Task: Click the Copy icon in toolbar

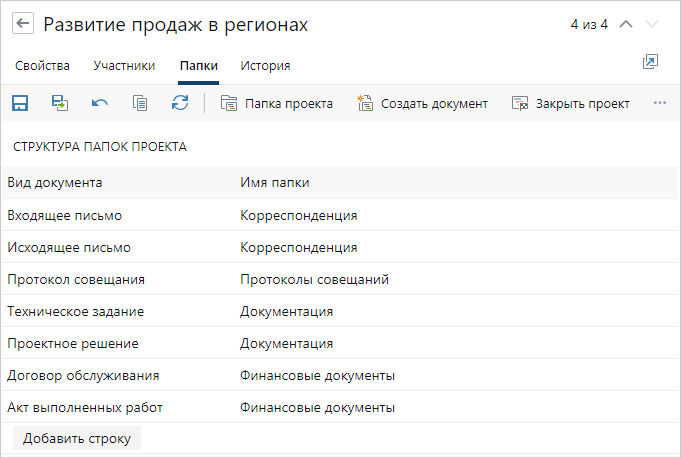Action: [x=140, y=103]
